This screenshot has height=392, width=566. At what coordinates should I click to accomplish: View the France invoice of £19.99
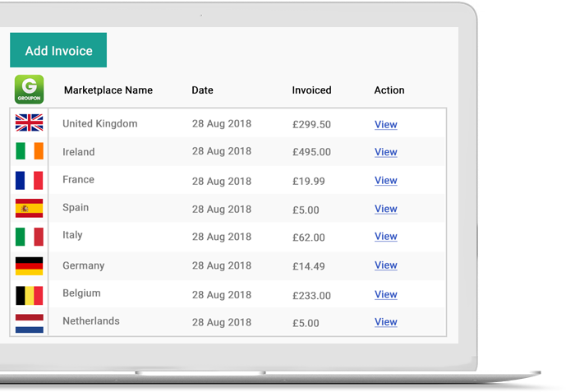(386, 181)
